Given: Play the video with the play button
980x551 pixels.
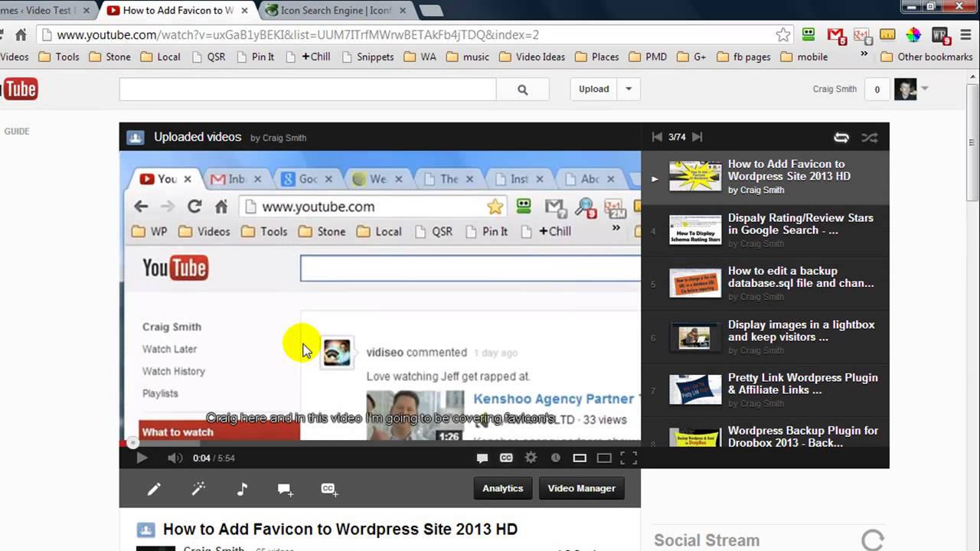Looking at the screenshot, I should [142, 458].
